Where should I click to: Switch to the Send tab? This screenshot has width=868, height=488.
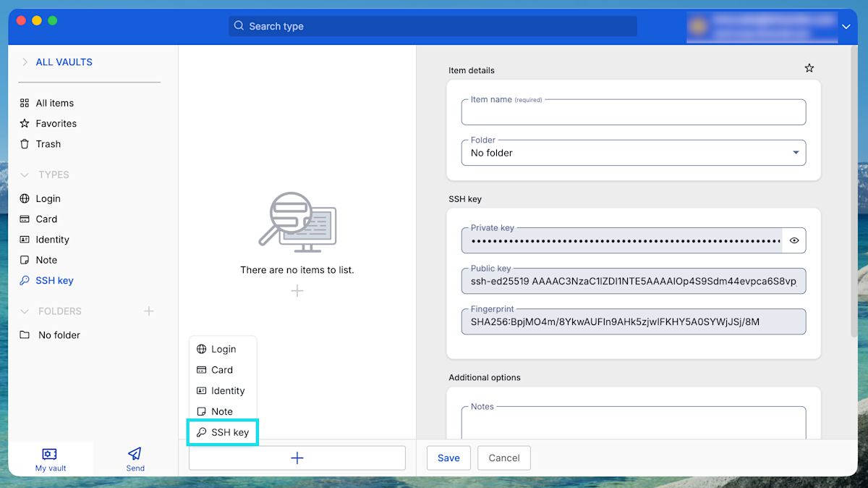point(135,458)
